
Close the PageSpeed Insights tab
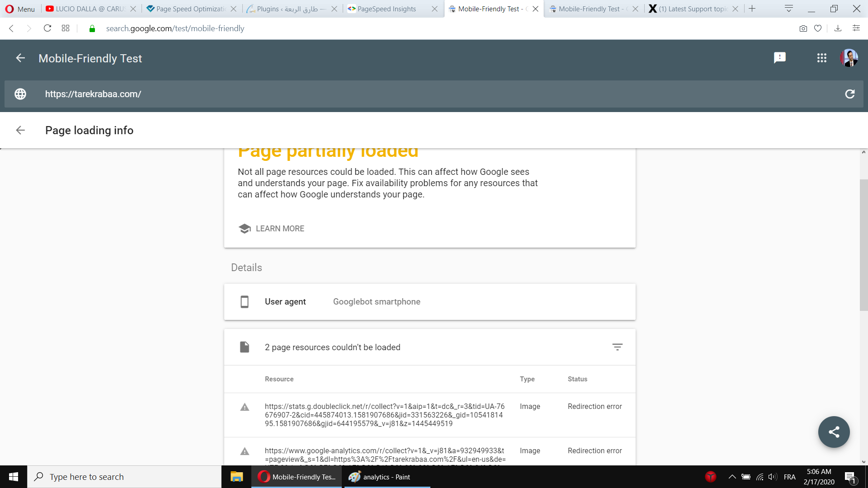coord(434,9)
